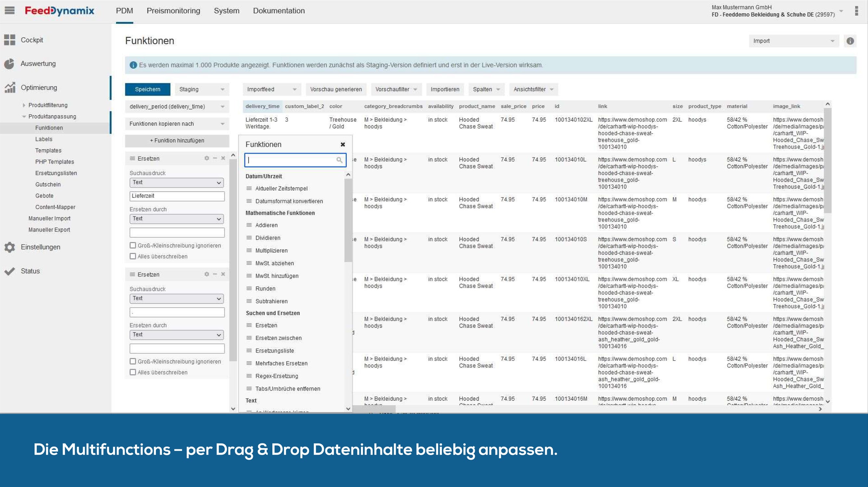Open settings gear of first Ersetzen block
Image resolution: width=868 pixels, height=487 pixels.
point(207,158)
